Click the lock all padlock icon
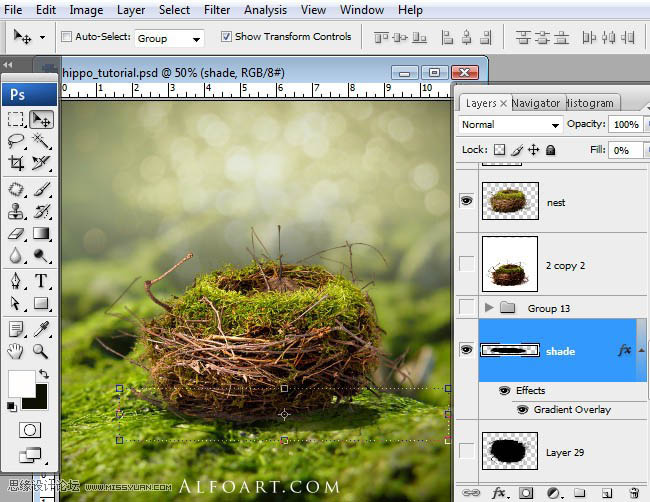 click(x=551, y=150)
